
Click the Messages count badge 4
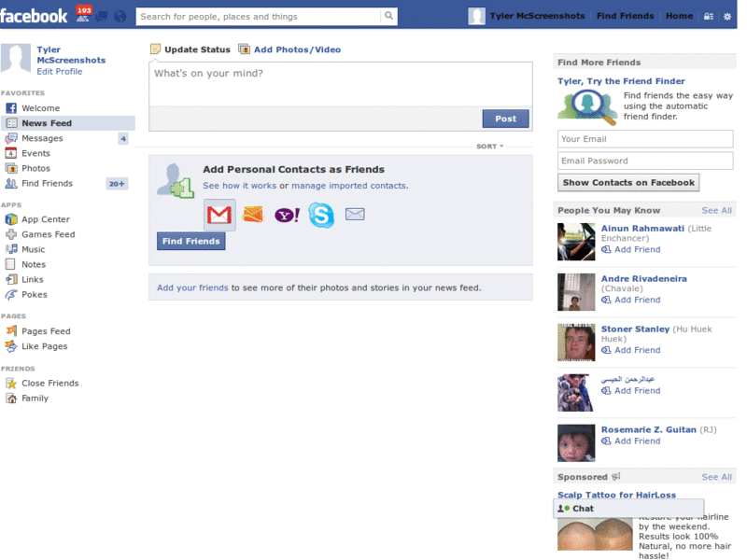click(123, 138)
